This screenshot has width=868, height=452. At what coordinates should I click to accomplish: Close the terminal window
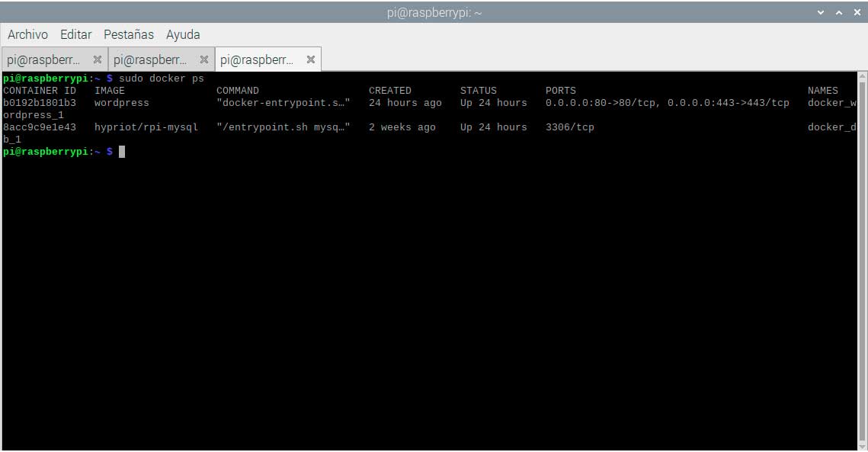[857, 12]
